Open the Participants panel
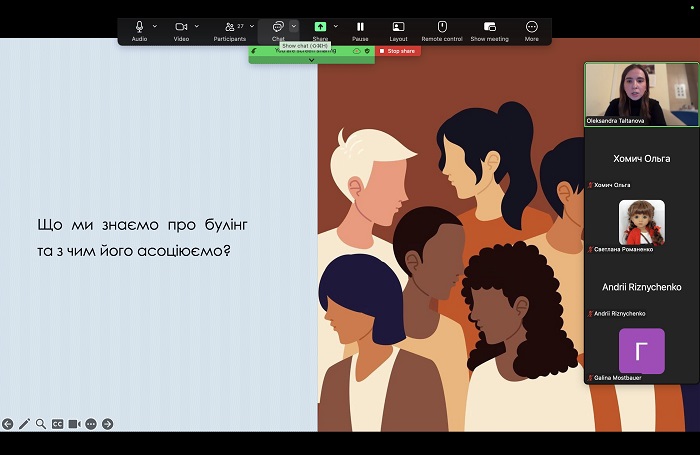700x455 pixels. click(229, 27)
